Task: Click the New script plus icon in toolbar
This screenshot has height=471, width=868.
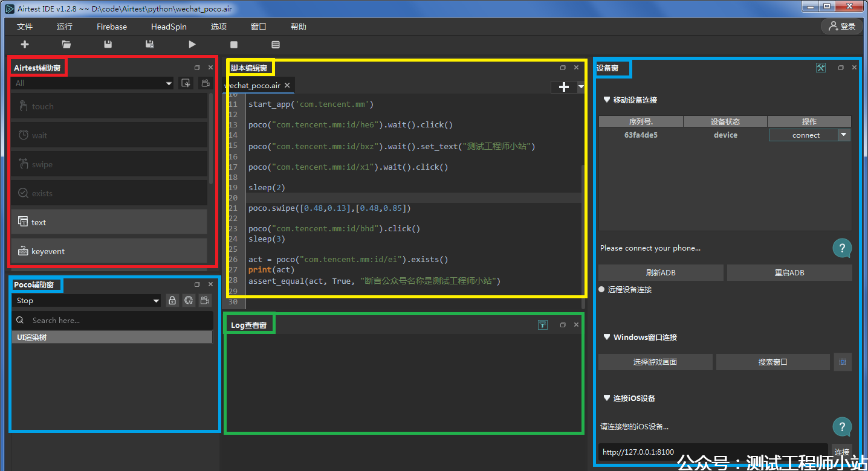Action: tap(25, 44)
